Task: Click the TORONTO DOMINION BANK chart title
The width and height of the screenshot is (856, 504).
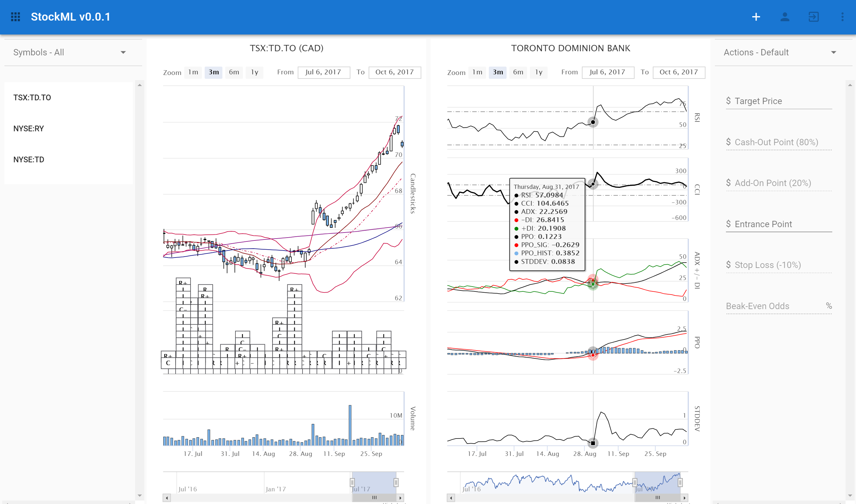Action: pyautogui.click(x=571, y=48)
